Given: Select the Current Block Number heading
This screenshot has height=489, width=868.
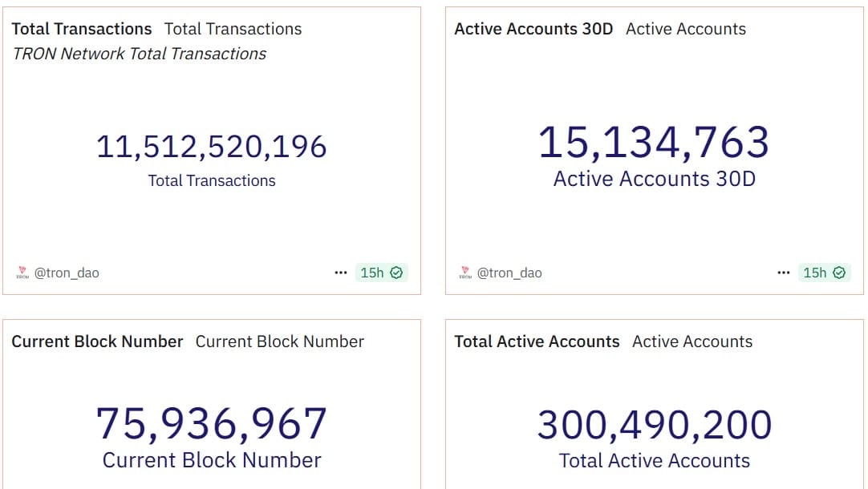Looking at the screenshot, I should tap(97, 341).
